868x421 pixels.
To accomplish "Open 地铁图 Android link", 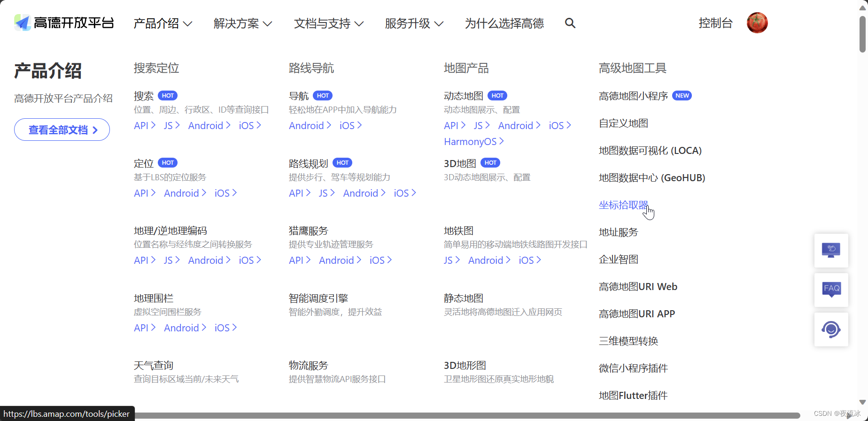I will tap(489, 260).
